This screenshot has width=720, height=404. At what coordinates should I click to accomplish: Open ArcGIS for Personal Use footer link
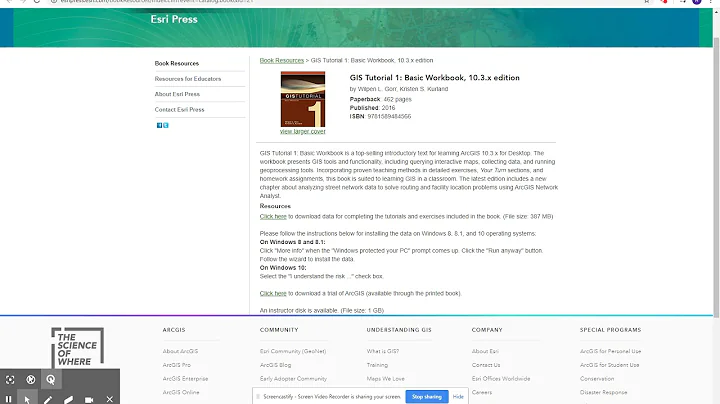tap(610, 351)
